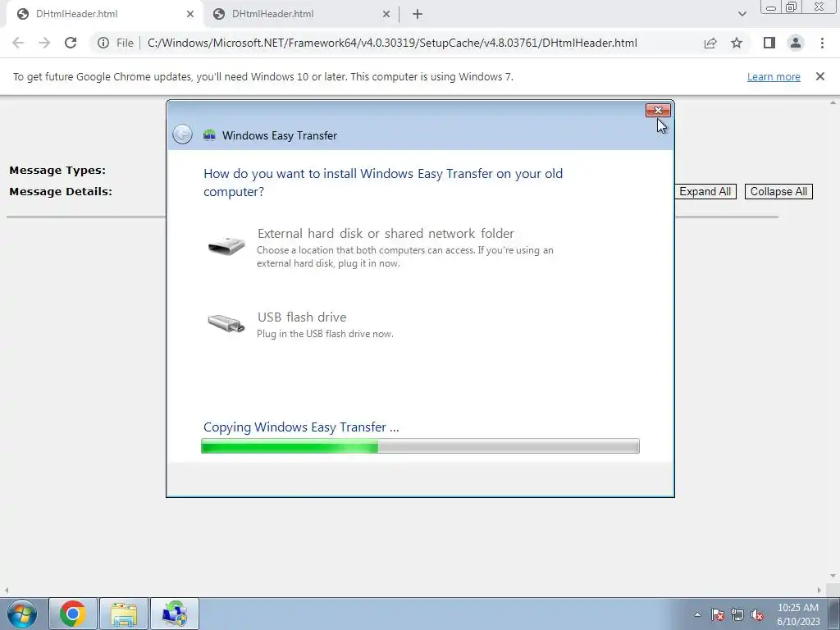Bookmark this tab with the star
The image size is (840, 630).
point(737,43)
